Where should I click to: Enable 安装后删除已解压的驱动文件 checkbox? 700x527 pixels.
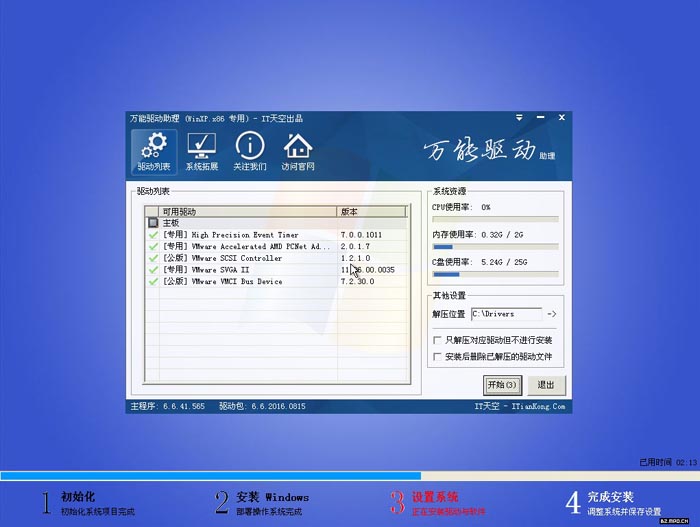(437, 356)
